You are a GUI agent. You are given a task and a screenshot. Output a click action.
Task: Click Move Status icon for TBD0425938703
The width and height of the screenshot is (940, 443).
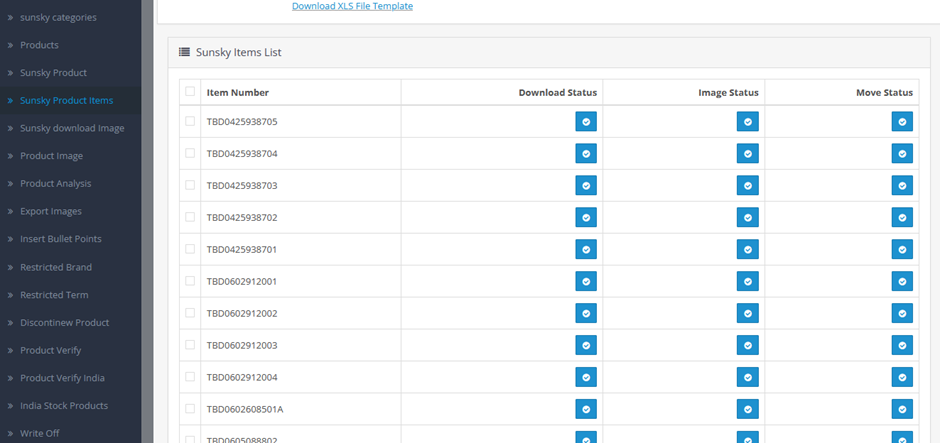902,186
